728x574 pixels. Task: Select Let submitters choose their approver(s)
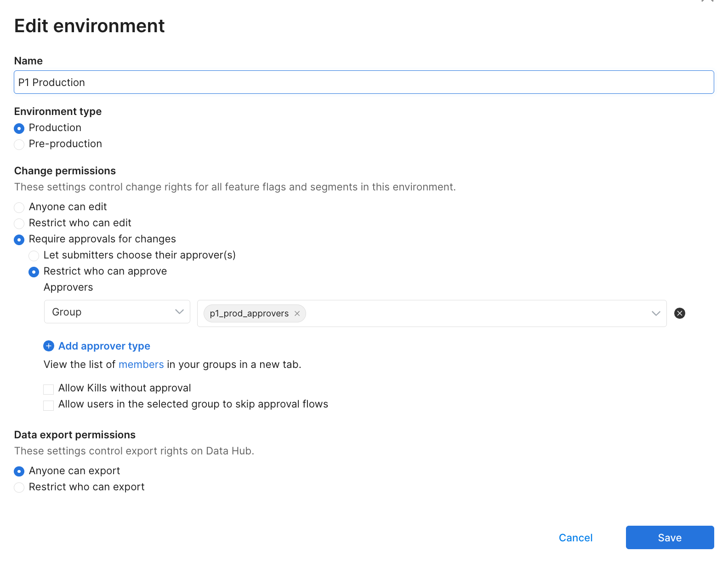coord(34,256)
